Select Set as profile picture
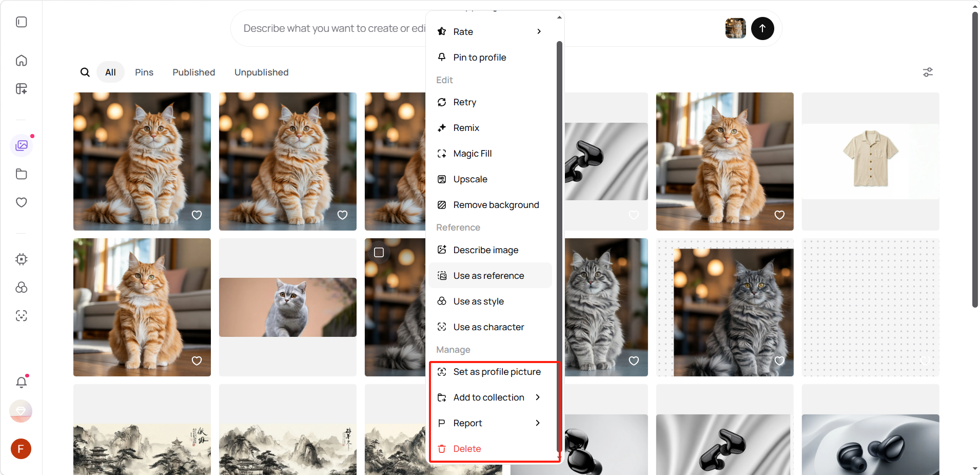Viewport: 980px width, 475px height. 490,372
